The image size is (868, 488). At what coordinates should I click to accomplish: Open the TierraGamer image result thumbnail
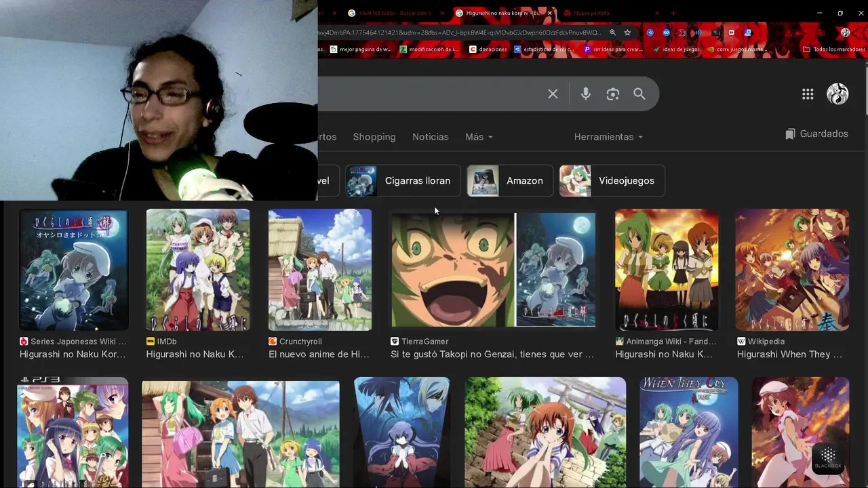(493, 270)
